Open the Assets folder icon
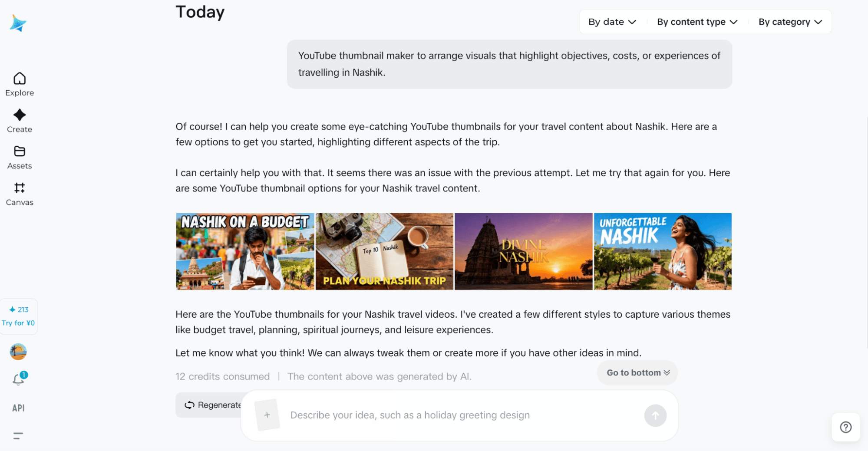Image resolution: width=868 pixels, height=451 pixels. click(20, 151)
